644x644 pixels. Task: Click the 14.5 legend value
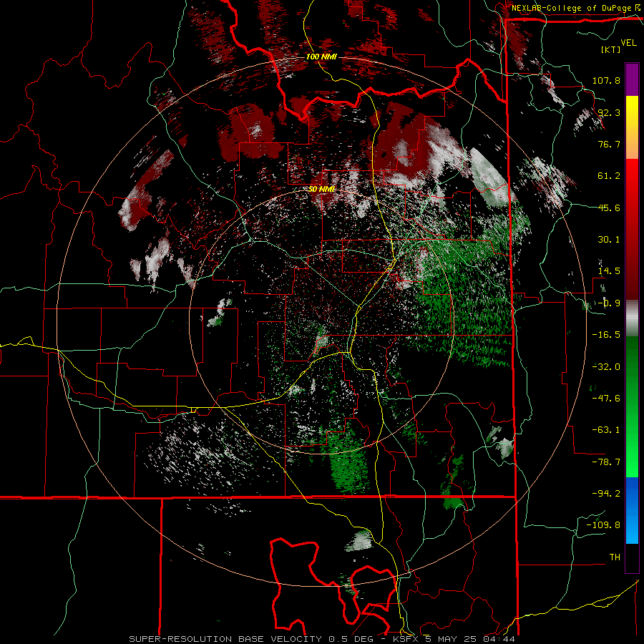pyautogui.click(x=609, y=271)
